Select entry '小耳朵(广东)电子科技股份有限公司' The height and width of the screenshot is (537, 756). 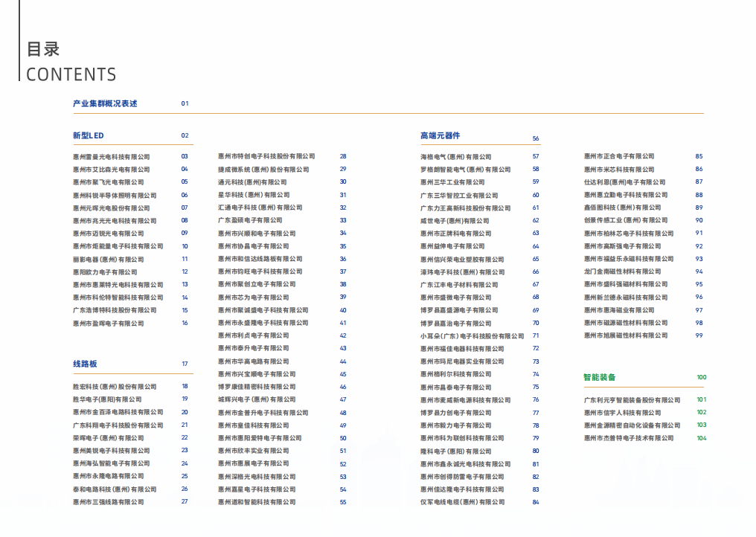pos(472,336)
